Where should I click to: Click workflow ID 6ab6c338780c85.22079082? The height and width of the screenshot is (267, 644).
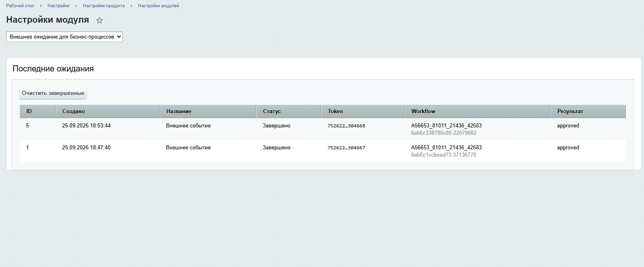point(444,133)
